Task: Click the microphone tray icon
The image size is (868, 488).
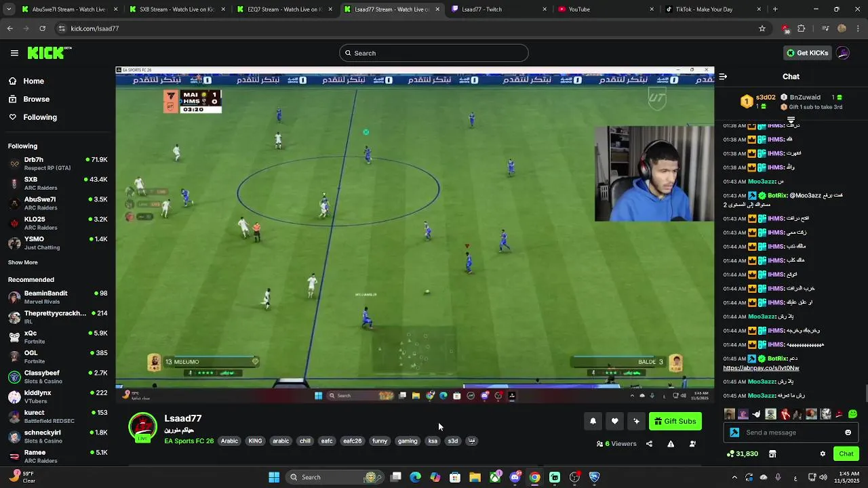Action: click(778, 477)
